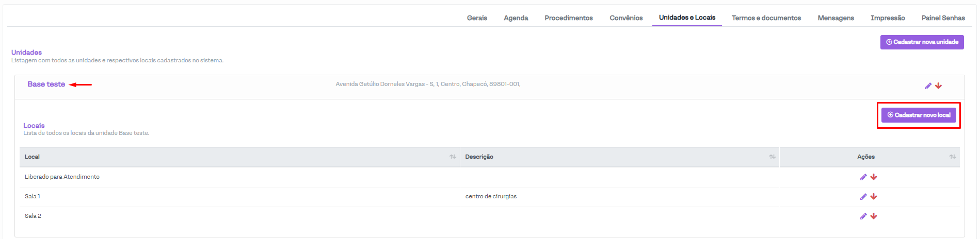
Task: Click Cadastrar nova unidade button
Action: [922, 42]
